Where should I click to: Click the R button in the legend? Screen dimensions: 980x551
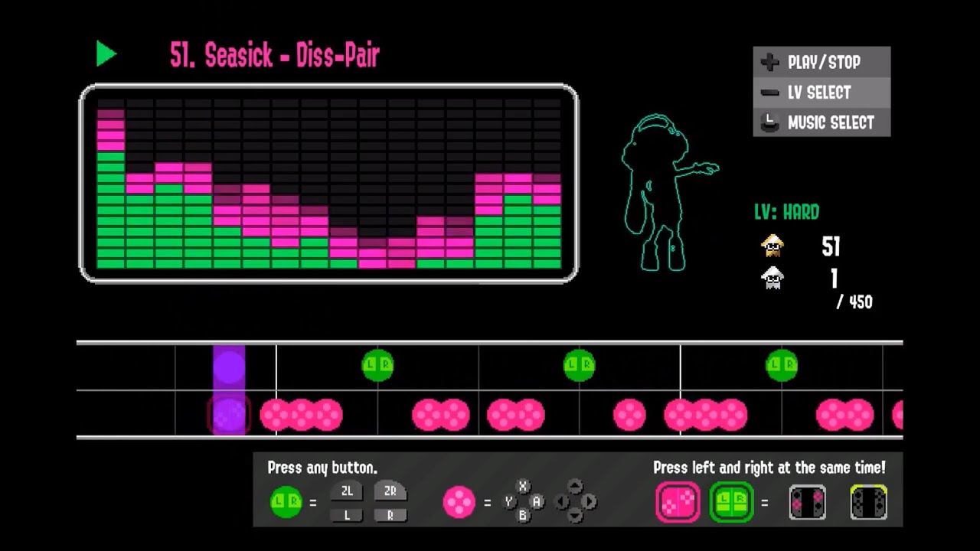click(x=390, y=515)
